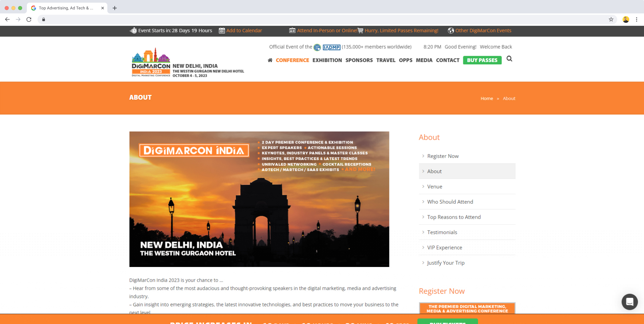
Task: Close the Top Advertising browser tab
Action: [103, 8]
